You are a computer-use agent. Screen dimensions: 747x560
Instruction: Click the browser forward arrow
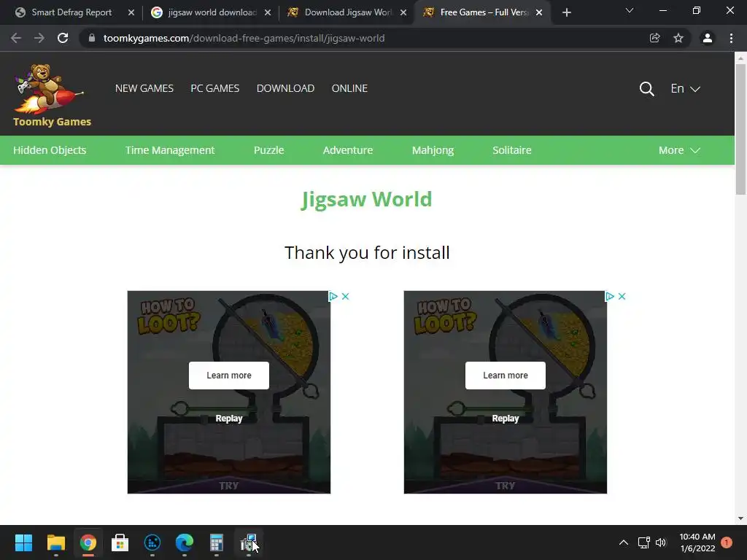pyautogui.click(x=39, y=38)
